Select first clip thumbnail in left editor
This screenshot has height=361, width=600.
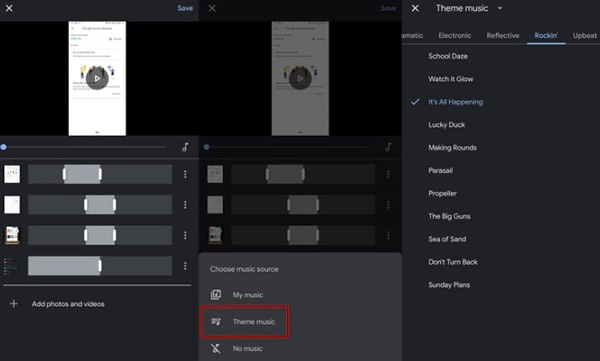tap(12, 174)
